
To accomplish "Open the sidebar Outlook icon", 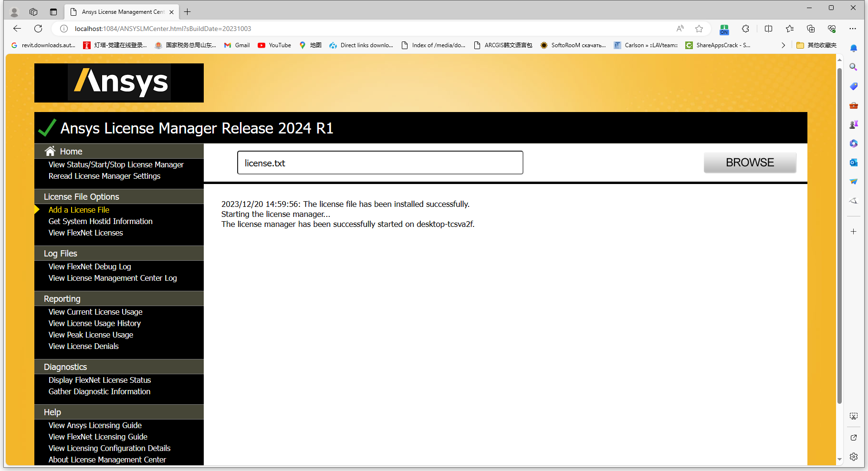I will click(x=854, y=163).
